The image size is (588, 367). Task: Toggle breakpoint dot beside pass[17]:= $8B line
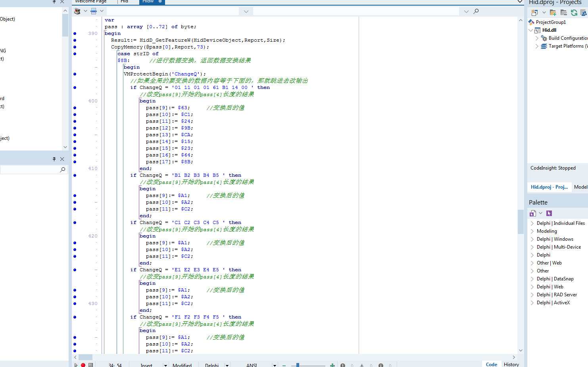point(75,162)
